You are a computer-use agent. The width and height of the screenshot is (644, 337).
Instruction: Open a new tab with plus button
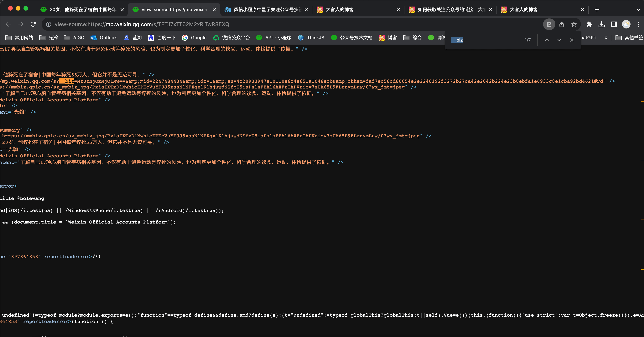tap(597, 10)
